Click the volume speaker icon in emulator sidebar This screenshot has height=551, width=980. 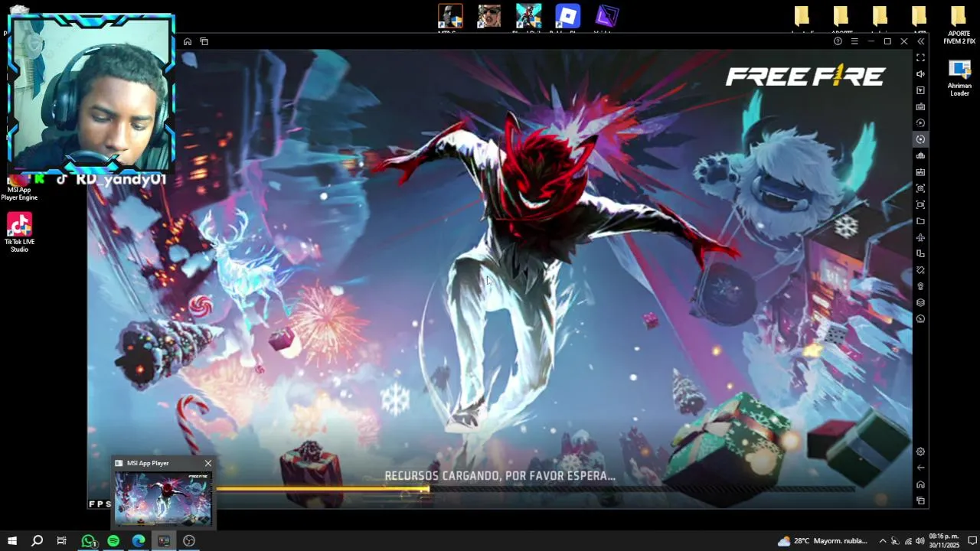pos(920,74)
